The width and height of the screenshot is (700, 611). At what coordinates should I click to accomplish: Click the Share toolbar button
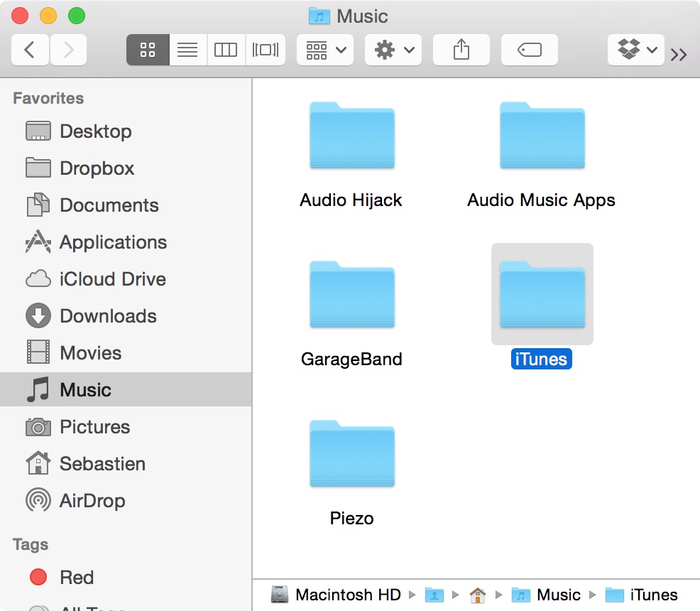461,50
